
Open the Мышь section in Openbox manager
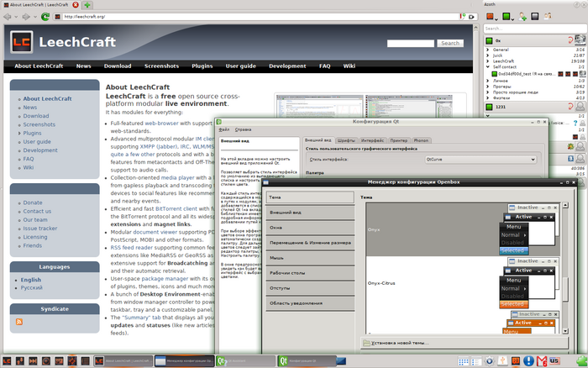point(310,258)
